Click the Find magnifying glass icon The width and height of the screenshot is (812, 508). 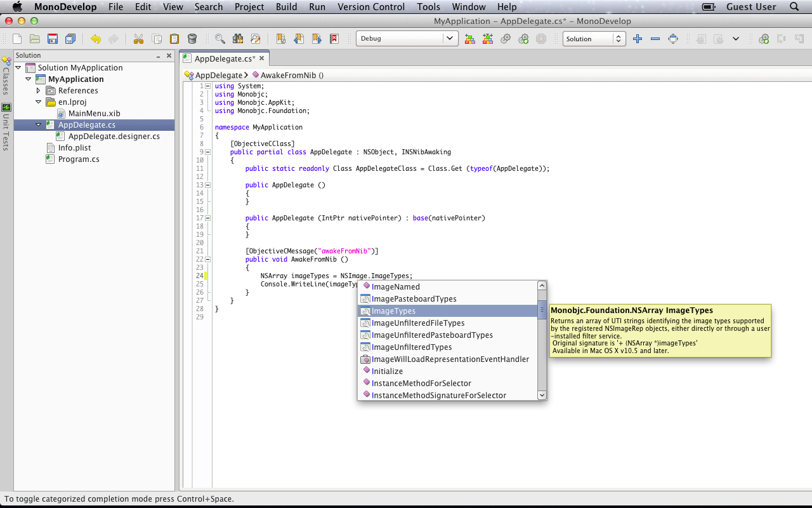click(x=220, y=39)
